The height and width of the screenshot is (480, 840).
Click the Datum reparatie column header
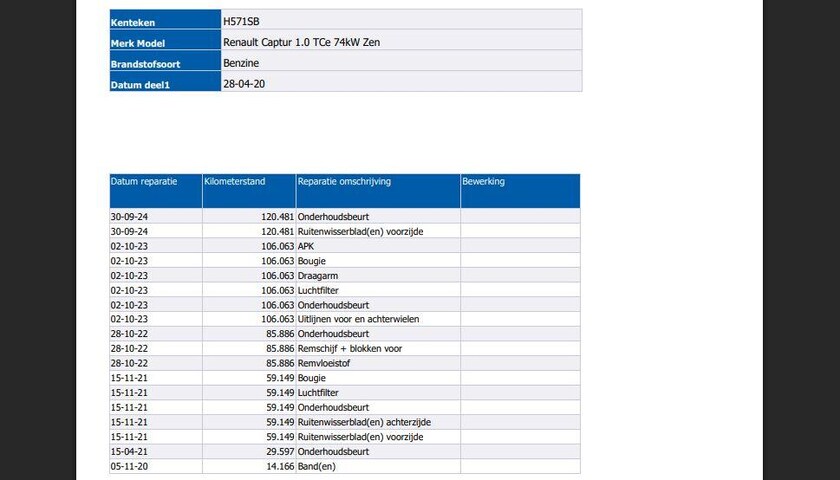(x=144, y=182)
